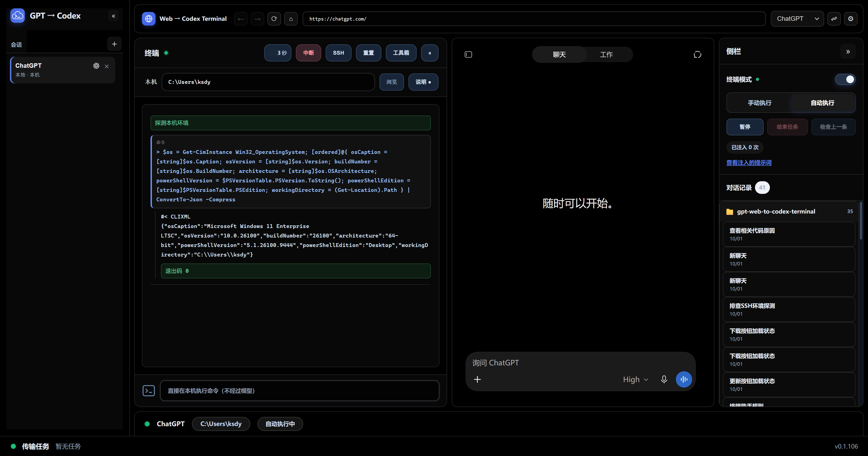Screen dimensions: 868x456
Task: Open the High reasoning level dropdown
Action: (x=636, y=380)
